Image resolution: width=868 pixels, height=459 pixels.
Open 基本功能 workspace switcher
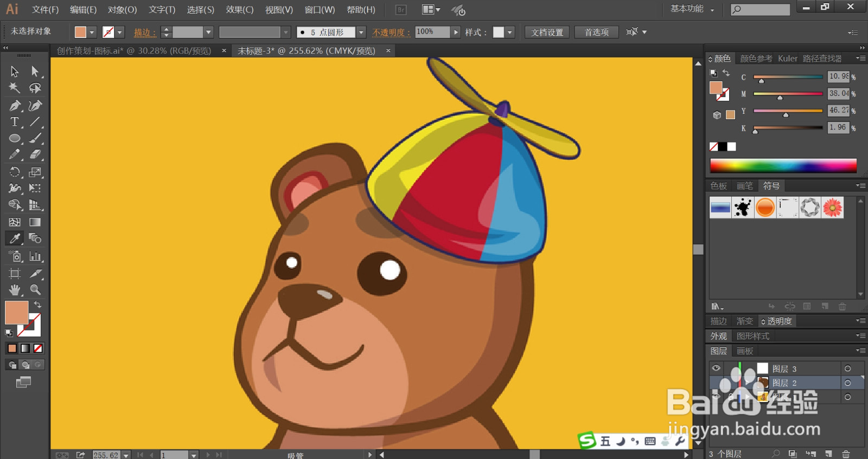692,9
